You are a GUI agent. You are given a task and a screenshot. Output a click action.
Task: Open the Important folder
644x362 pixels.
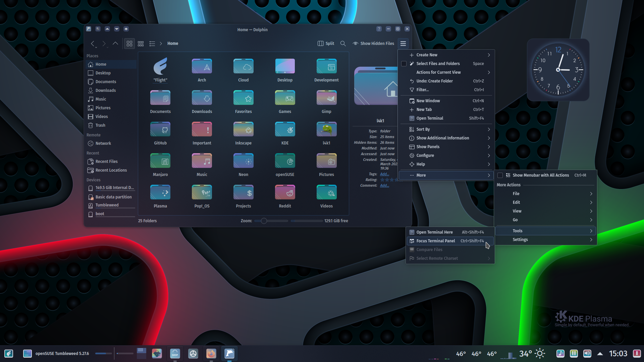pyautogui.click(x=202, y=133)
